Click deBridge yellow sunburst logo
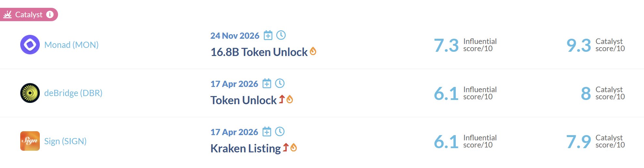 (x=30, y=93)
